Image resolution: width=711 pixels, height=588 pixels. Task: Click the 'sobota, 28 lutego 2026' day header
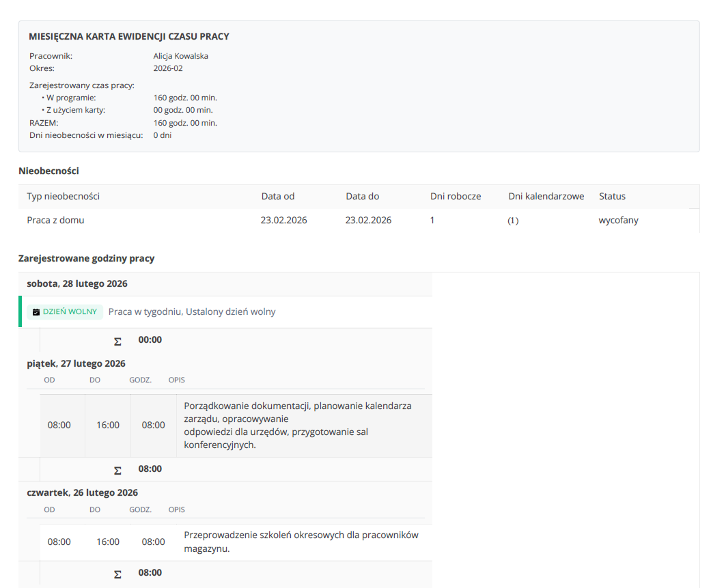click(x=77, y=283)
